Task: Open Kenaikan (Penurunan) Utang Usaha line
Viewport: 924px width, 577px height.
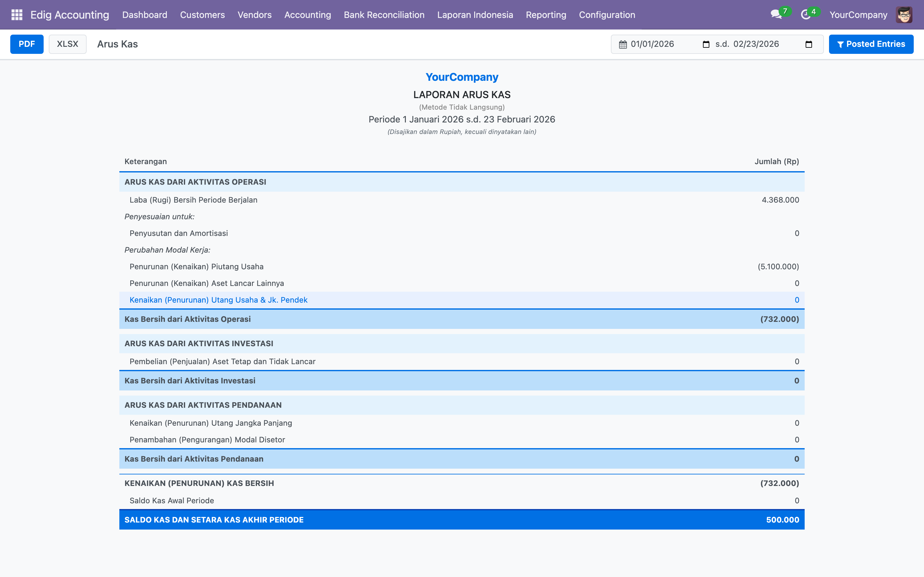Action: coord(218,300)
